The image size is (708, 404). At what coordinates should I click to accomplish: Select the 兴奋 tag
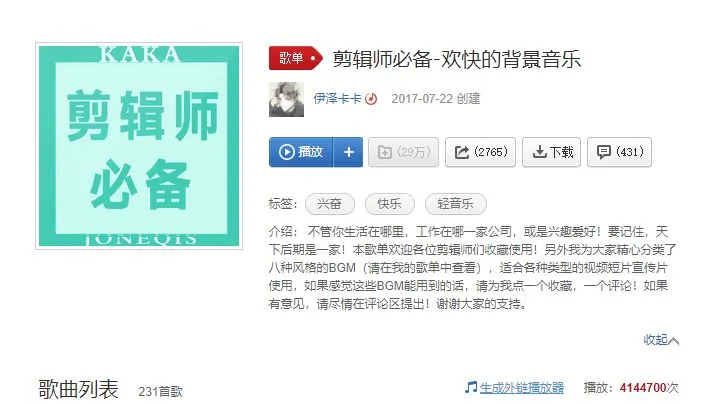click(330, 204)
